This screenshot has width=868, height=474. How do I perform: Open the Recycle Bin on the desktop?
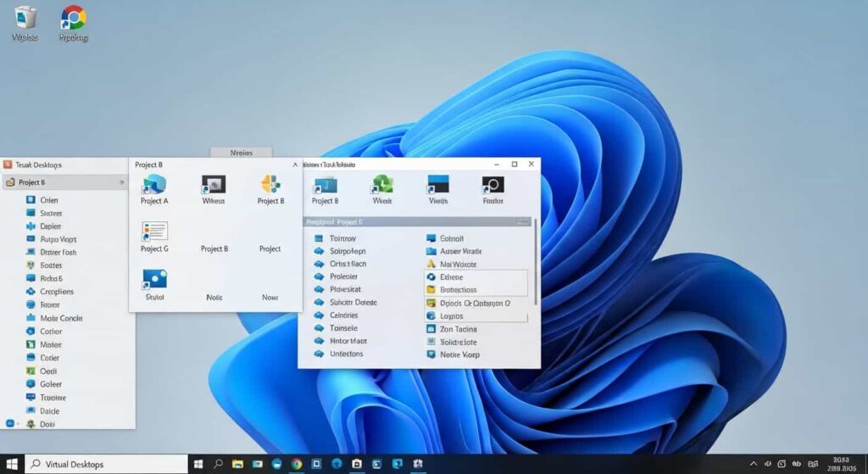(25, 18)
